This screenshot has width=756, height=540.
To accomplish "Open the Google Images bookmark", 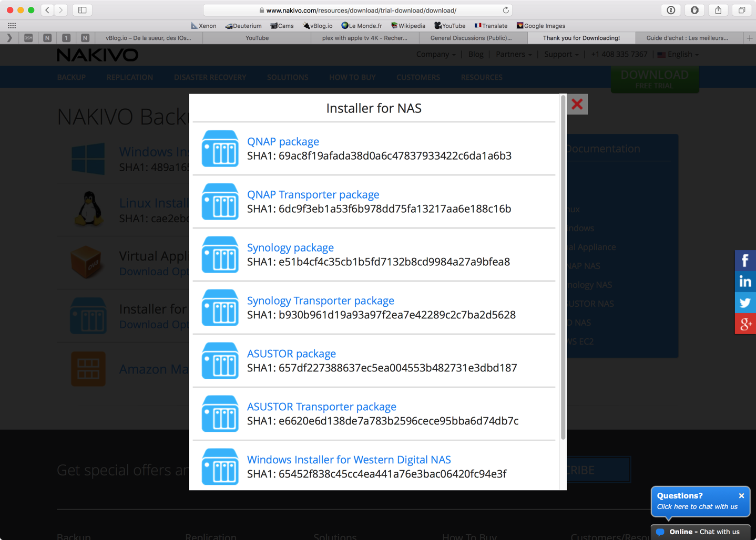I will coord(541,26).
